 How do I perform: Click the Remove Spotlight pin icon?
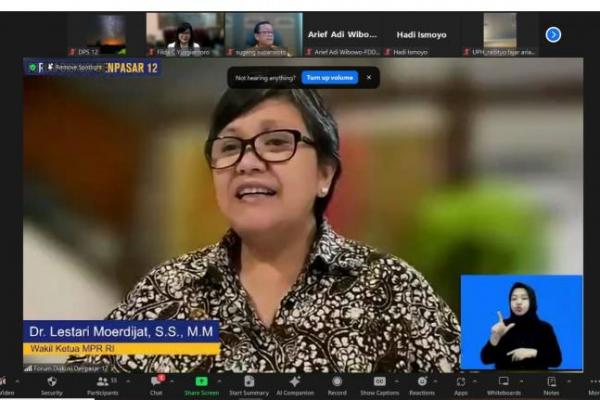point(50,68)
